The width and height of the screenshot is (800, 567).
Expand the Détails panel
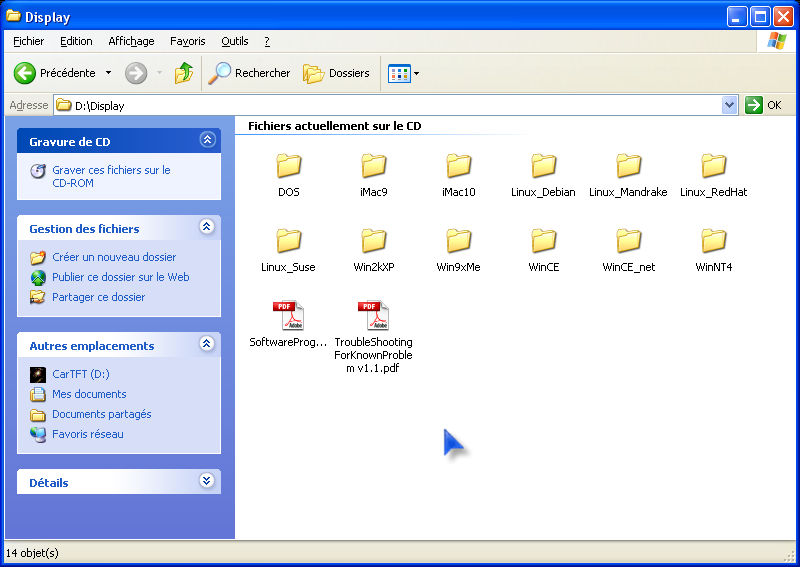click(x=207, y=481)
